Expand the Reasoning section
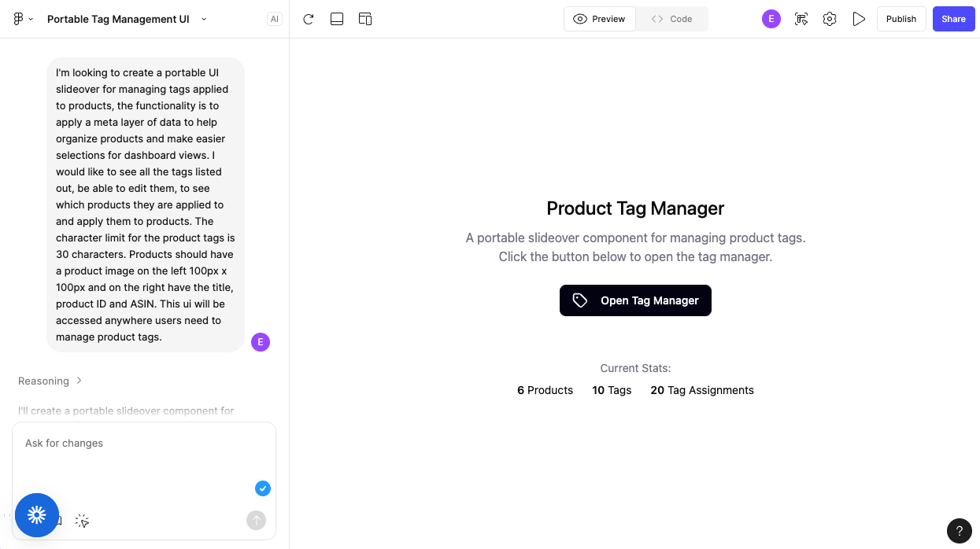 click(x=50, y=381)
